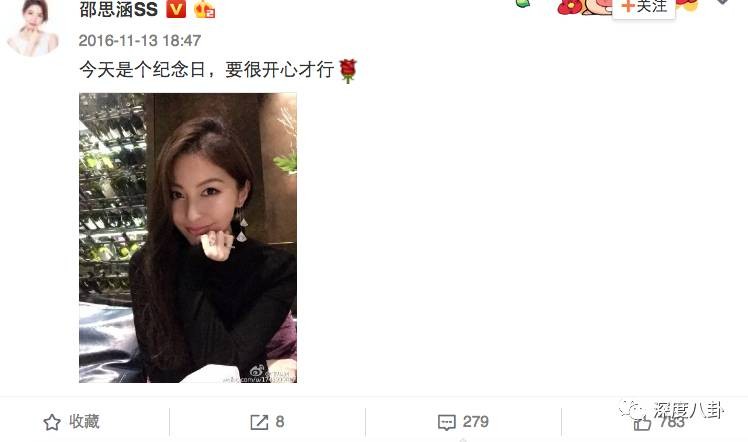Image resolution: width=748 pixels, height=442 pixels.
Task: Open the profile avatar of 邵思涵SS
Action: click(x=32, y=28)
